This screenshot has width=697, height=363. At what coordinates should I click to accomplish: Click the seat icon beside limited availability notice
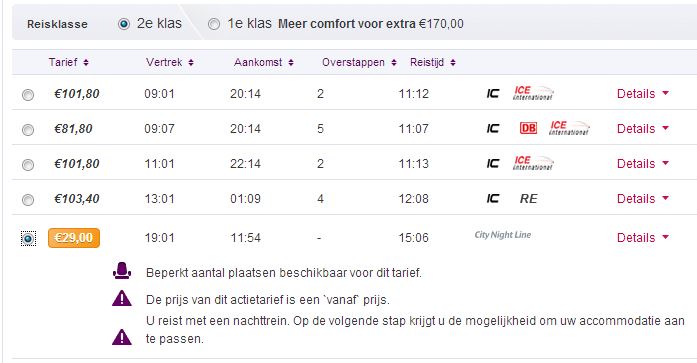pyautogui.click(x=122, y=271)
